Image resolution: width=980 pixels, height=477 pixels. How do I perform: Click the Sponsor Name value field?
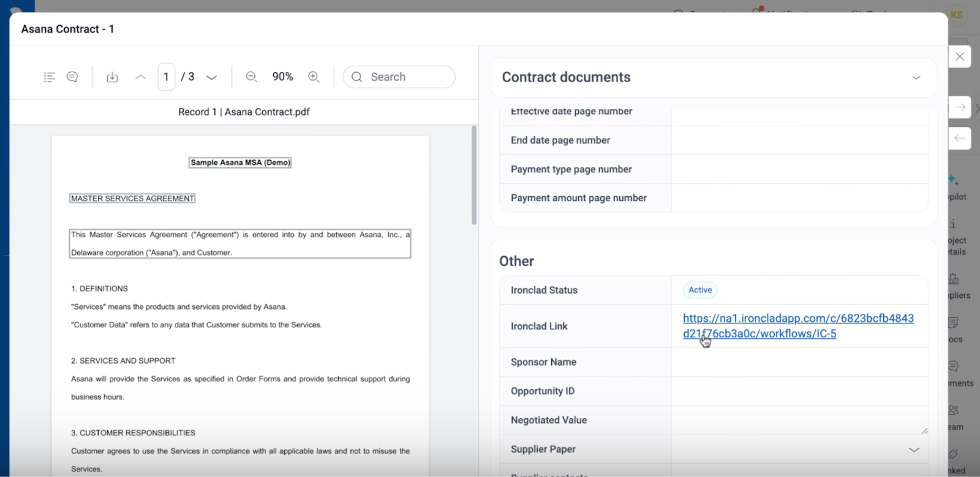[799, 362]
